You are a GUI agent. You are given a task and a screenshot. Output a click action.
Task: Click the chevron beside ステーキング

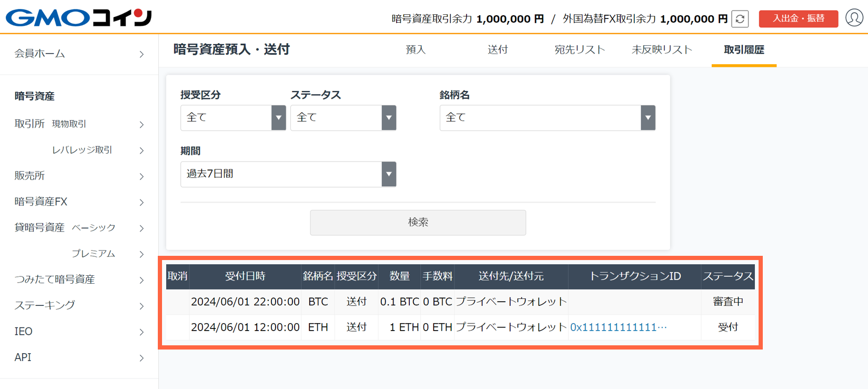coord(142,306)
